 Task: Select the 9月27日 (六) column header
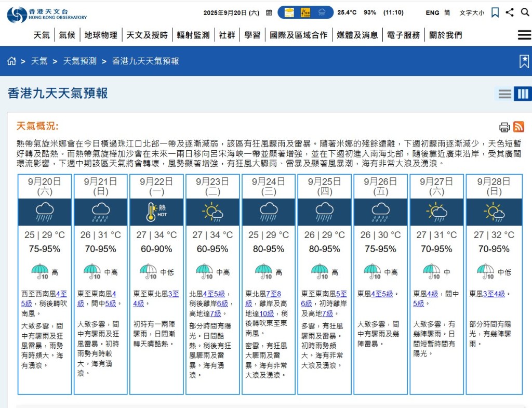[x=436, y=187]
